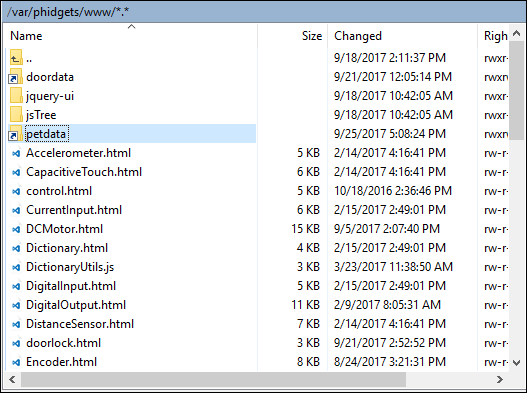Select the Accelerometer.html file name

pos(78,153)
